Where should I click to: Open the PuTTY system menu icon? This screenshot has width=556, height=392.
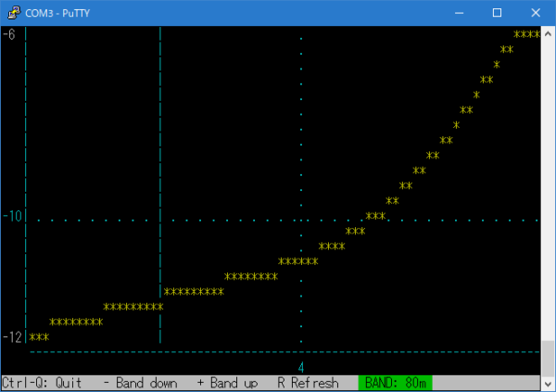[x=13, y=12]
